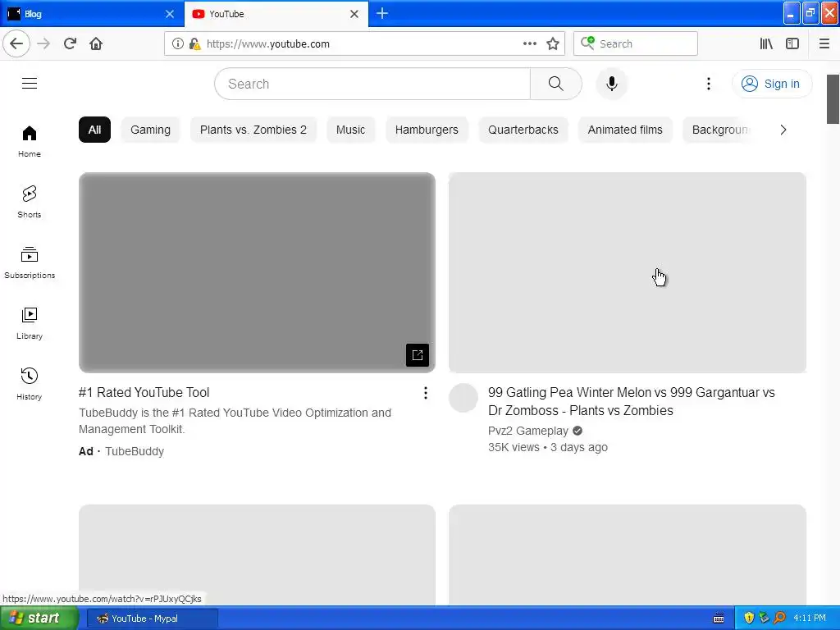Select the Quarterbacks filter chip
The image size is (840, 630).
[x=523, y=130]
